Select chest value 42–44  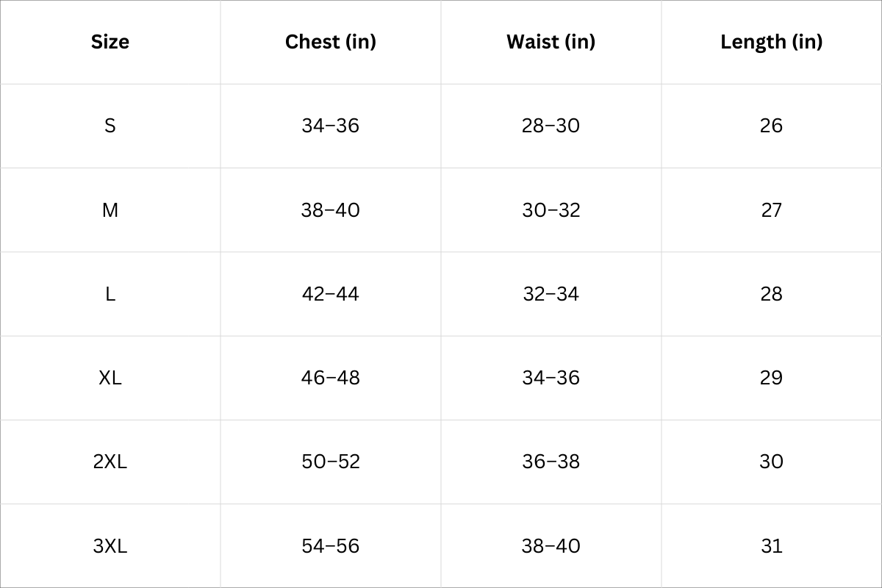pyautogui.click(x=330, y=294)
